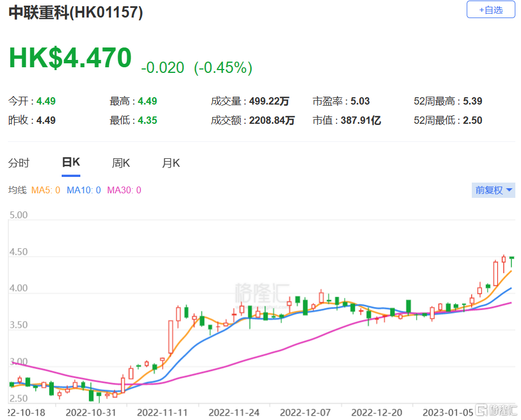Screen dimensions: 521x420
Task: Expand the 前复权 adjustment dropdown
Action: click(x=493, y=190)
